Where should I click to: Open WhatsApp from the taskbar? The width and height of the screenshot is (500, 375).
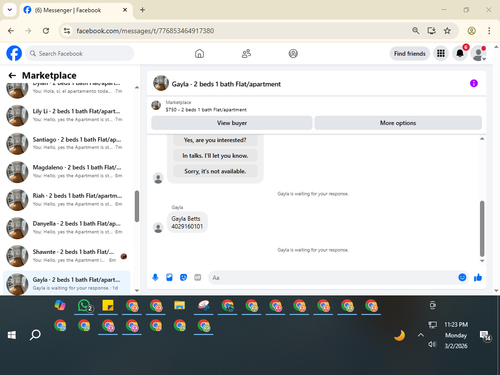click(x=84, y=306)
